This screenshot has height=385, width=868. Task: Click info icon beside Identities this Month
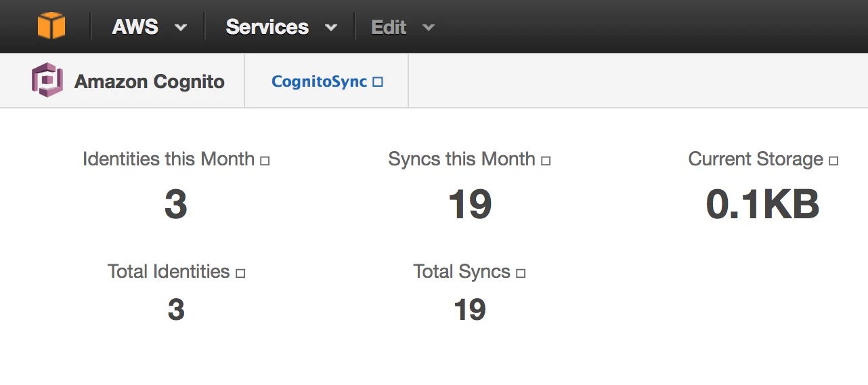tap(265, 161)
